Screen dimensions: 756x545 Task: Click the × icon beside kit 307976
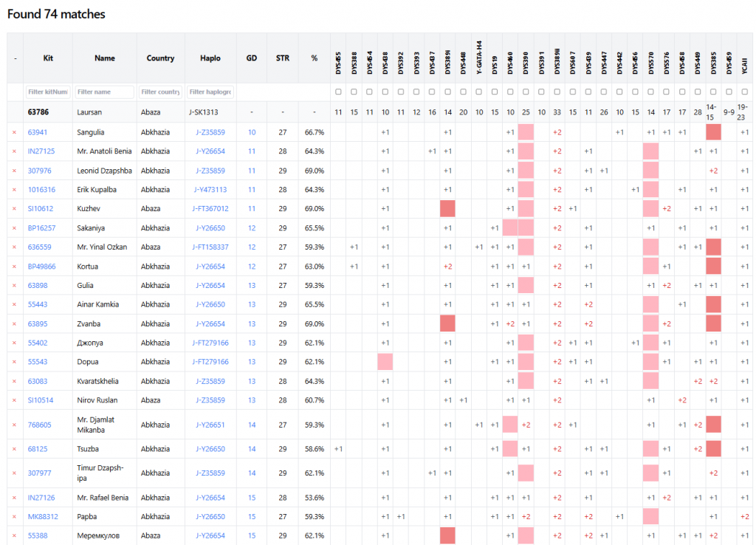(13, 171)
